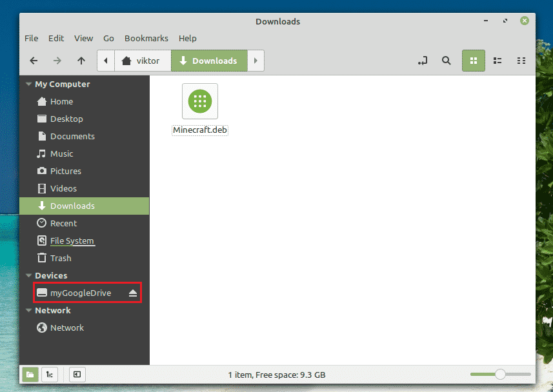Image resolution: width=553 pixels, height=392 pixels.
Task: Switch to list view
Action: pyautogui.click(x=498, y=61)
